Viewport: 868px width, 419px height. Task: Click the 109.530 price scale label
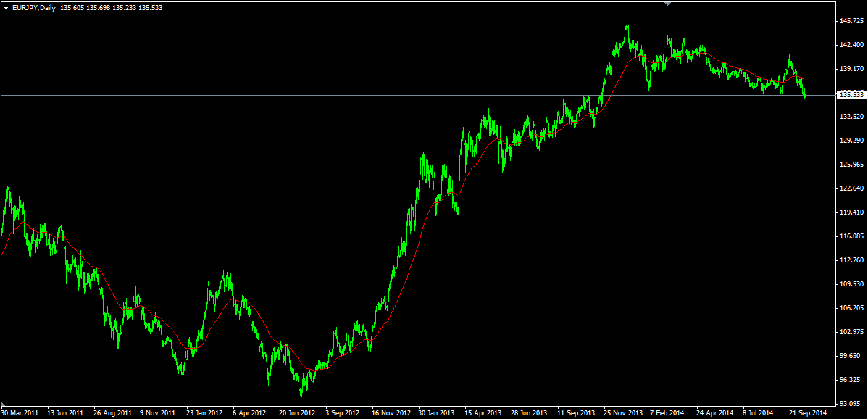tap(853, 284)
